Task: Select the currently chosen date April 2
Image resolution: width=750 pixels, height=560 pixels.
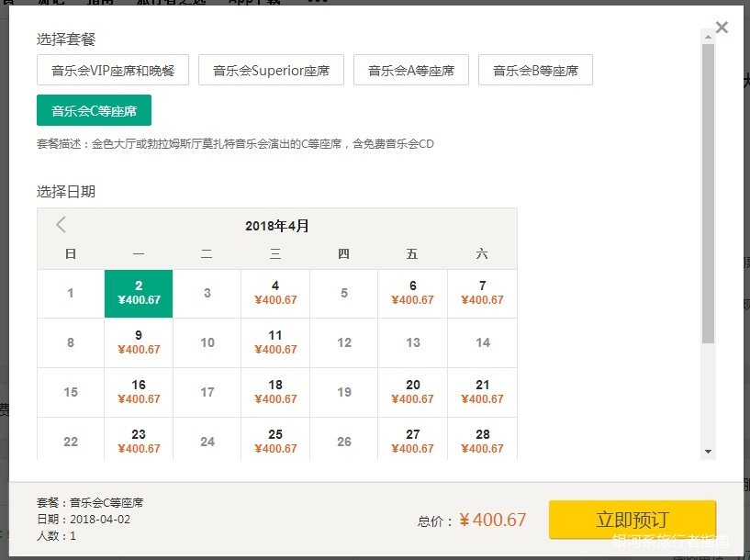Action: coord(139,292)
